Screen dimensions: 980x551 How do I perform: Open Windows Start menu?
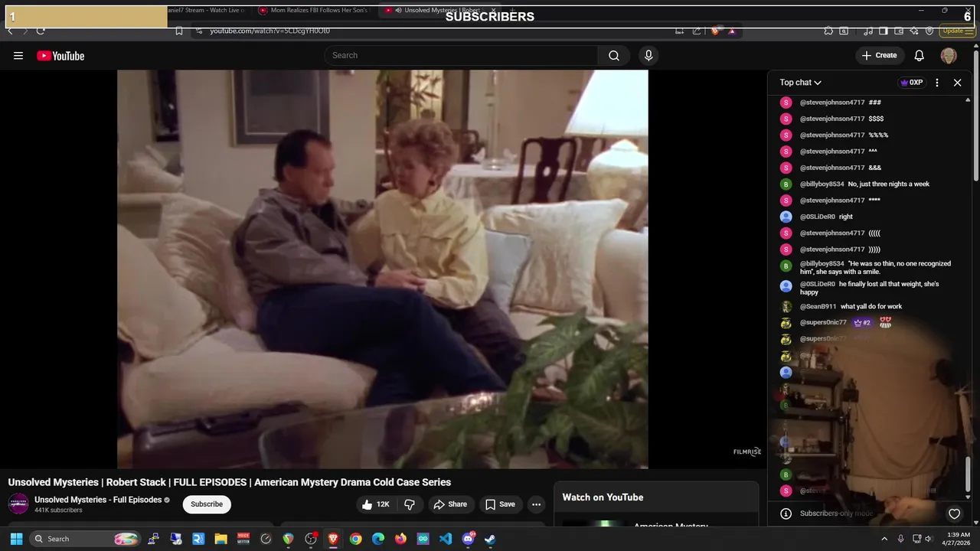point(16,539)
